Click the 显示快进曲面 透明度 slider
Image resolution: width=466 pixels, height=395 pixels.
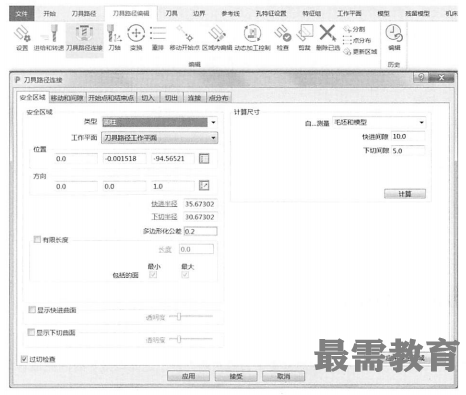pos(191,316)
